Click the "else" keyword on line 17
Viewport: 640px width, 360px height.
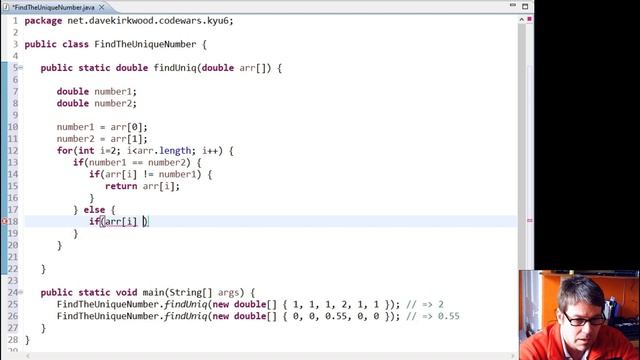click(94, 210)
